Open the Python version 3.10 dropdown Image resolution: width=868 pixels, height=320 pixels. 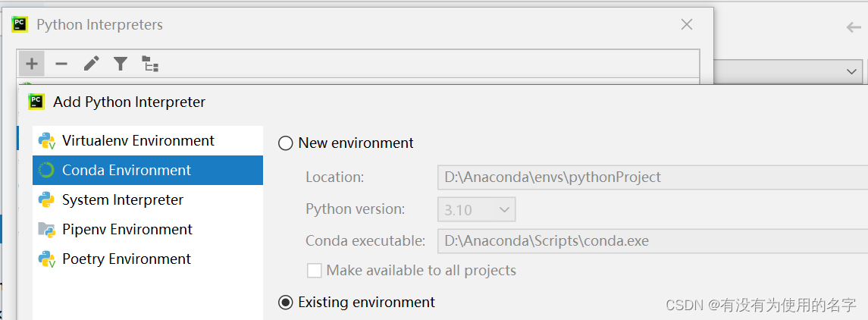point(476,209)
